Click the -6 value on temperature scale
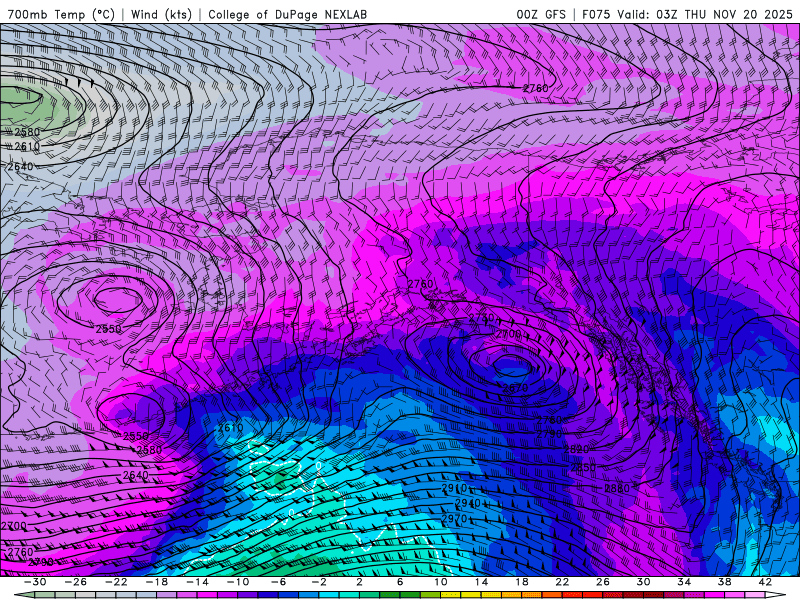 tap(279, 582)
